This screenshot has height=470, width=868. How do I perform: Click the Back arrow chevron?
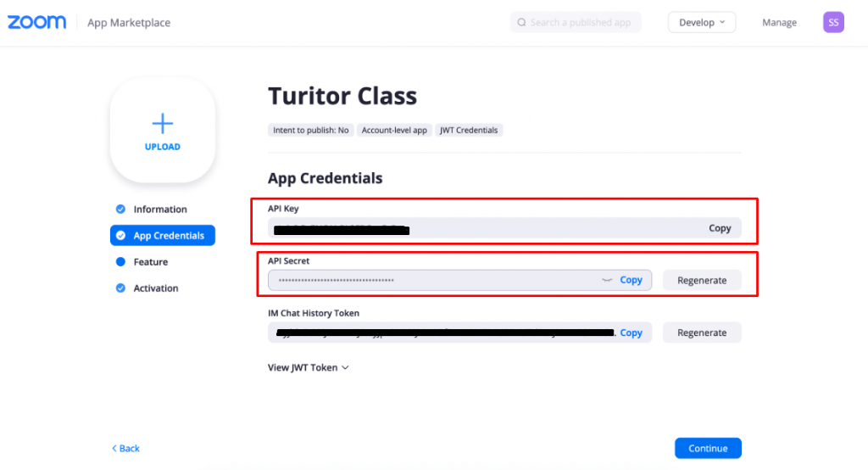click(x=114, y=449)
